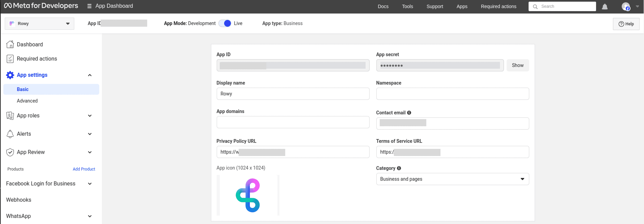This screenshot has height=224, width=644.
Task: Click the Alerts bell icon in sidebar
Action: click(10, 134)
